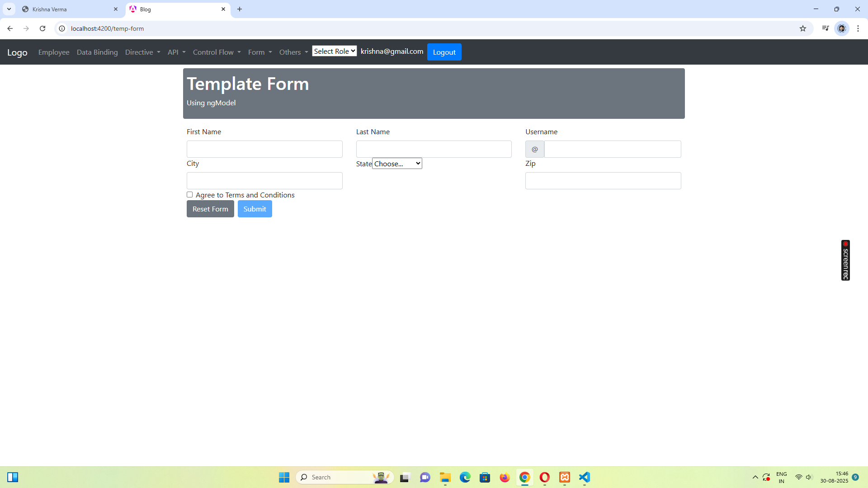Open Microsoft Edge from taskbar
868x488 pixels.
[x=465, y=477]
